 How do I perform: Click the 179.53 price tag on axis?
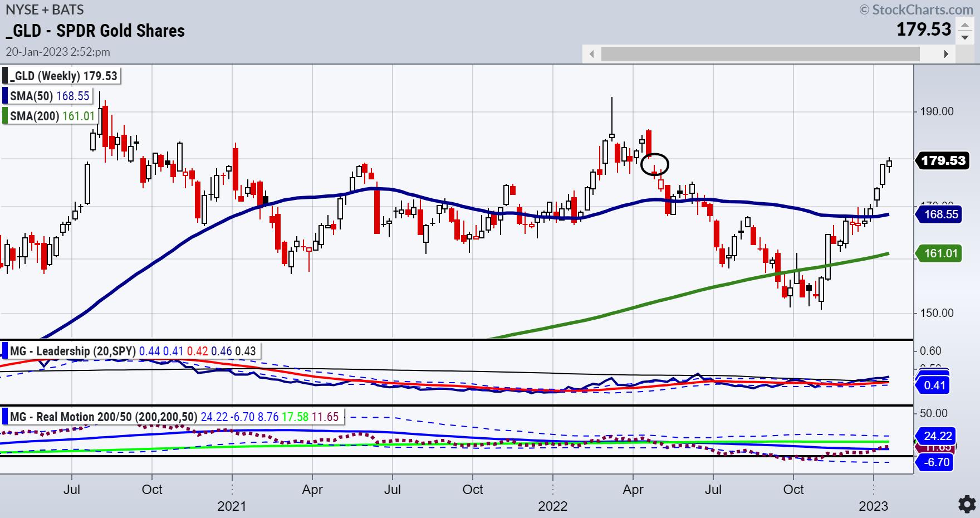pos(943,161)
